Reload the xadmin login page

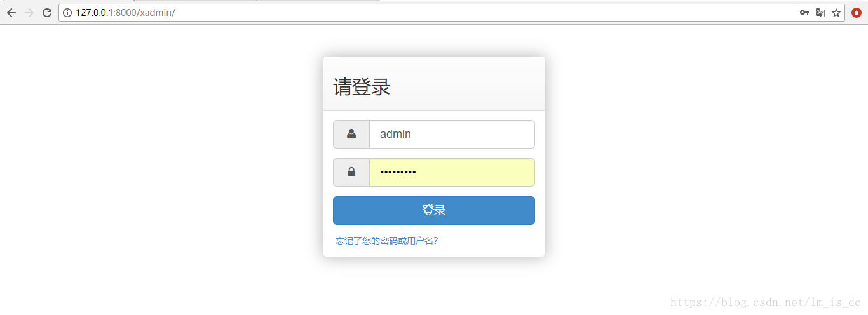[46, 13]
